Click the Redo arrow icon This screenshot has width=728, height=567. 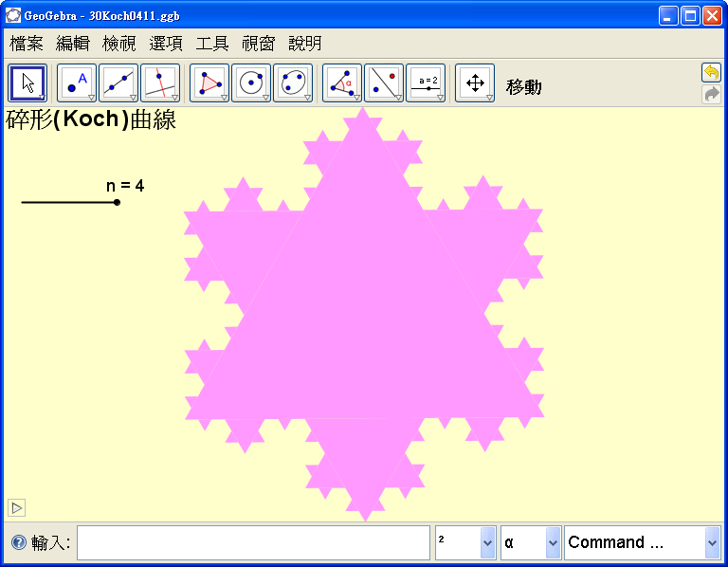point(711,94)
